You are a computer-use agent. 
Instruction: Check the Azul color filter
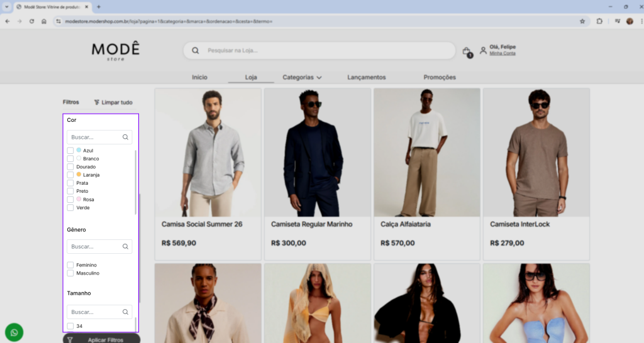pyautogui.click(x=70, y=151)
